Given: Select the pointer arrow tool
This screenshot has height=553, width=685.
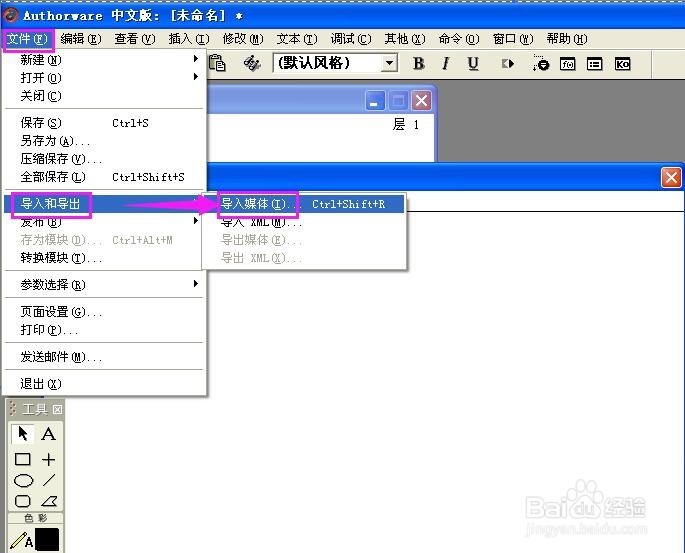Looking at the screenshot, I should (x=22, y=434).
